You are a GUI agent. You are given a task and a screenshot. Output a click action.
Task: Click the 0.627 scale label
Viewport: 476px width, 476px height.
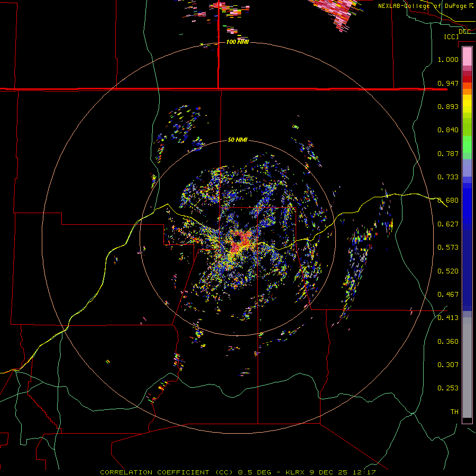click(x=448, y=224)
